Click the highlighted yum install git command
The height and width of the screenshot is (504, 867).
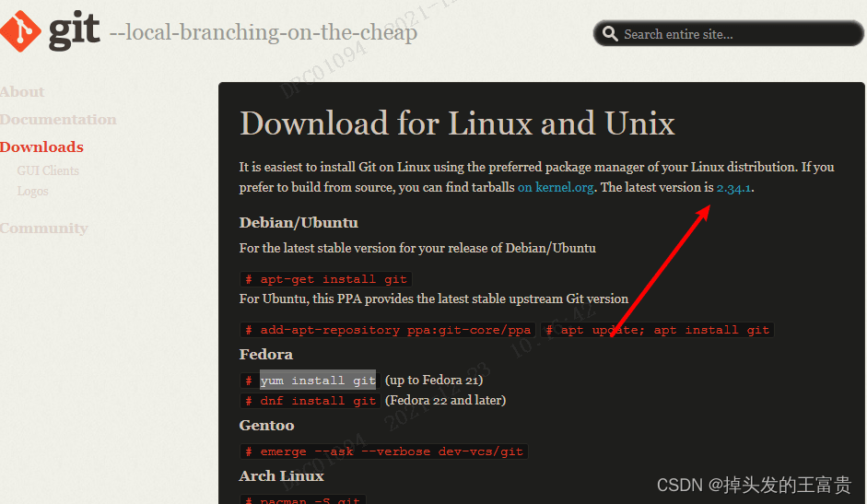click(317, 381)
